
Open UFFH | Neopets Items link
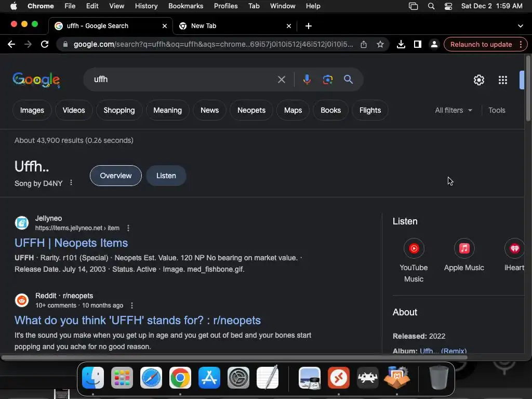[x=71, y=243]
